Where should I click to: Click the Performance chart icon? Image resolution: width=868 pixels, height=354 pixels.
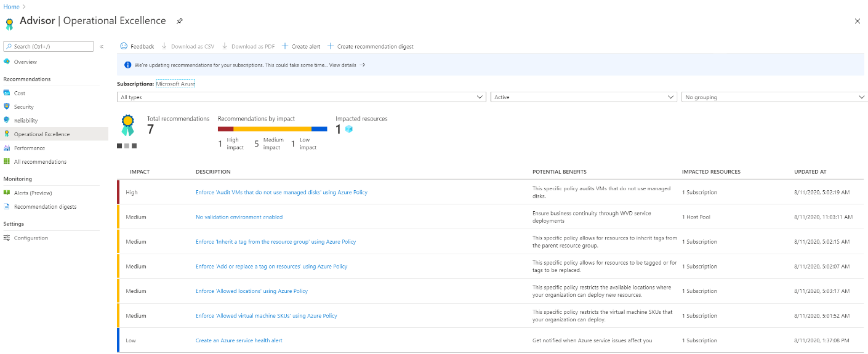(7, 148)
